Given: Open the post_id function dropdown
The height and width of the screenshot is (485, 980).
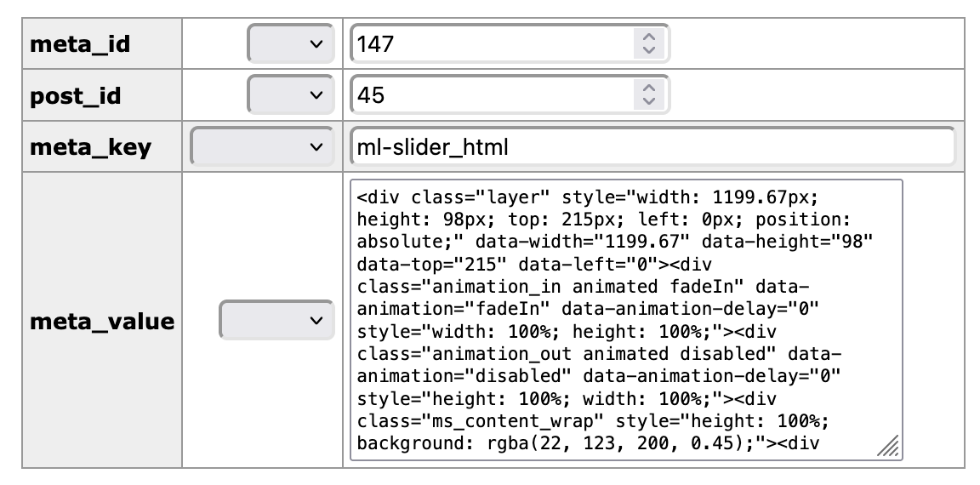Looking at the screenshot, I should tap(290, 95).
